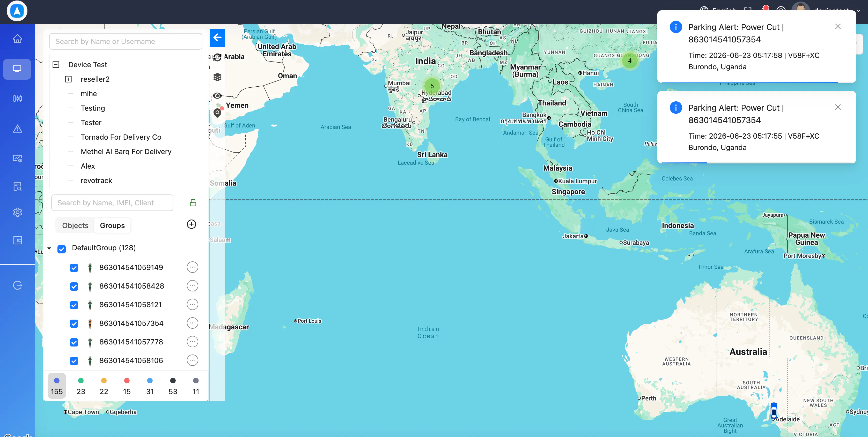The width and height of the screenshot is (868, 437).
Task: Open more options for device 863014541058121
Action: pyautogui.click(x=192, y=304)
